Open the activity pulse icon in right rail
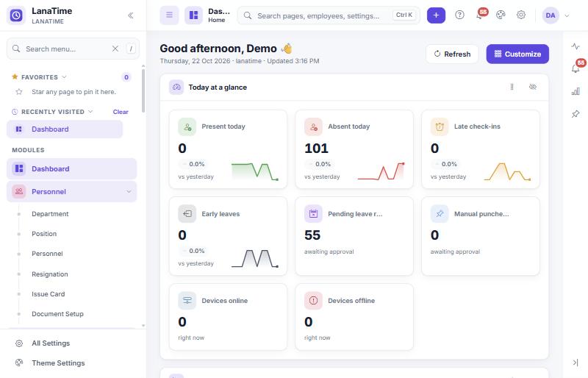Viewport: 588px width, 378px height. pyautogui.click(x=576, y=46)
